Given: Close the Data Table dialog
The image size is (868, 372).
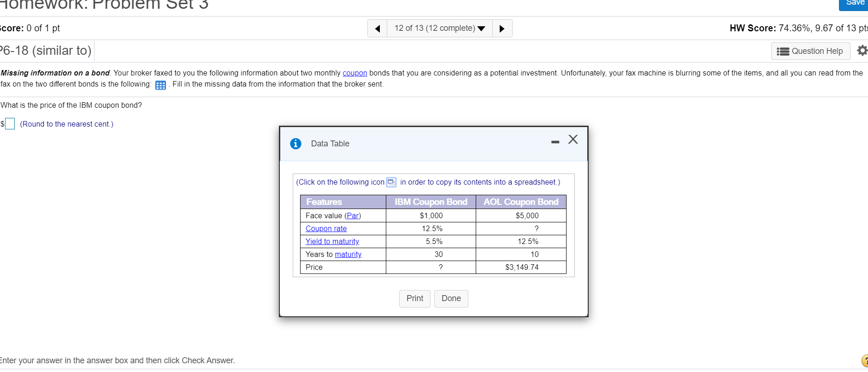Looking at the screenshot, I should coord(573,139).
